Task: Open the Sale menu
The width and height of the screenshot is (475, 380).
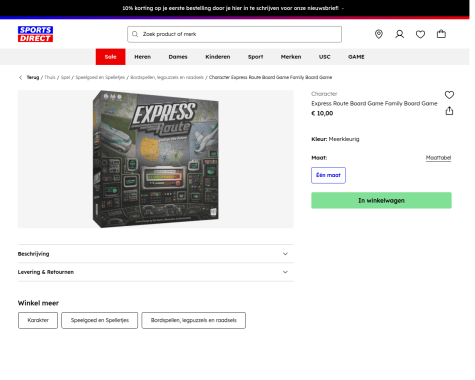Action: [111, 57]
